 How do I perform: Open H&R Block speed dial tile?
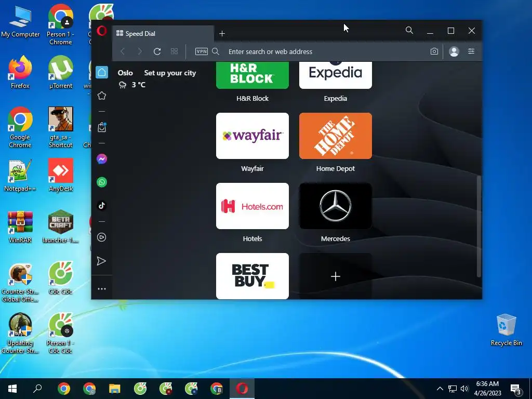pos(252,75)
